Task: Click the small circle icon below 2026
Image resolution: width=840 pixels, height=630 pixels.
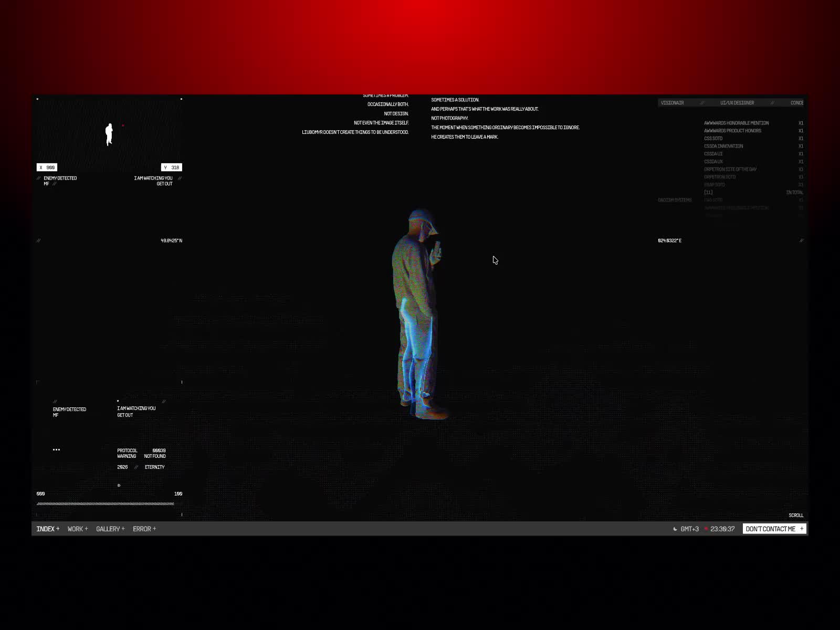Action: 119,485
